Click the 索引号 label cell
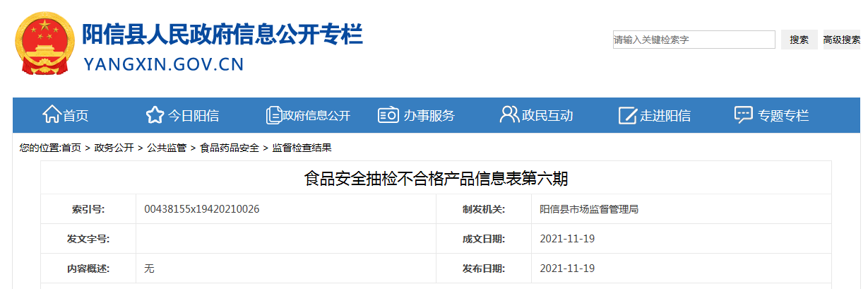The height and width of the screenshot is (289, 868). tap(88, 209)
